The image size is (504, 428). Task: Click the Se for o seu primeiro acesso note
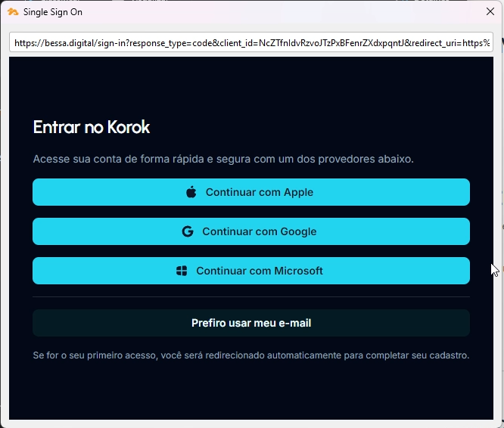click(x=251, y=355)
